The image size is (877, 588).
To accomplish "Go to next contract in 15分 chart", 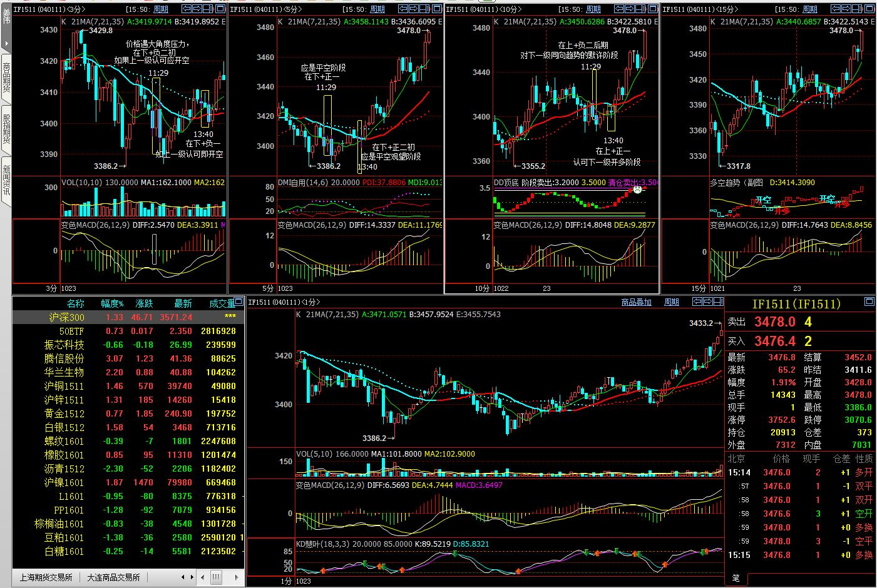I will [846, 9].
